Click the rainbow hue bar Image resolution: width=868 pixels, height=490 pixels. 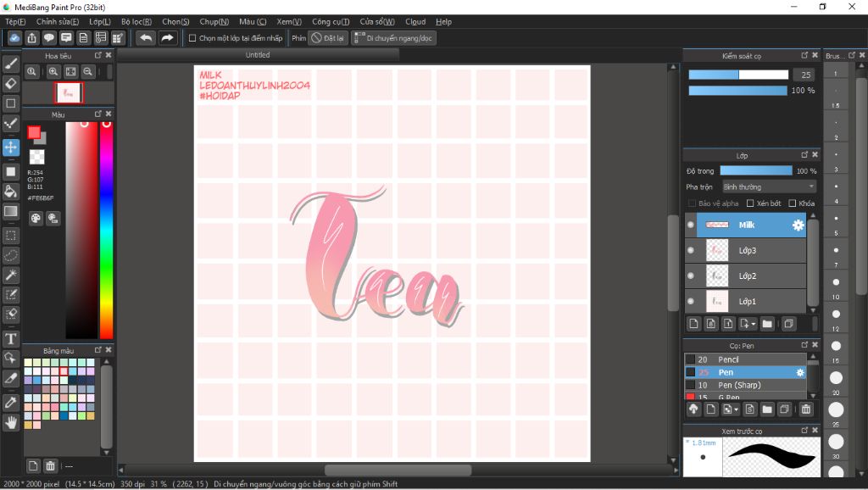click(x=106, y=230)
